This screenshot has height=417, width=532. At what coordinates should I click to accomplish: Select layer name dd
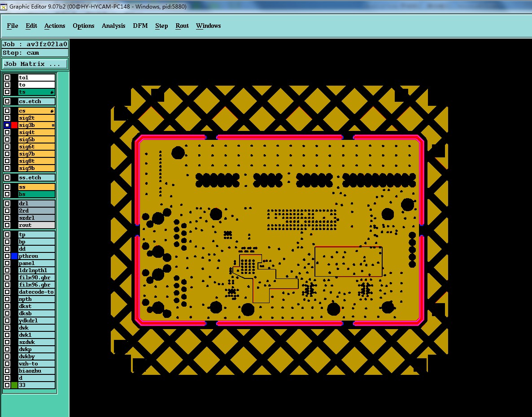(x=37, y=249)
